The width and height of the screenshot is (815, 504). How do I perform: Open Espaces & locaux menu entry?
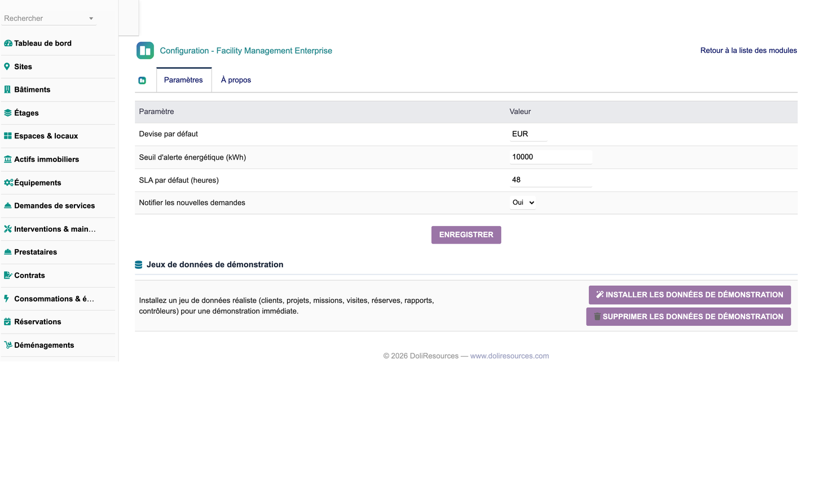(x=46, y=136)
